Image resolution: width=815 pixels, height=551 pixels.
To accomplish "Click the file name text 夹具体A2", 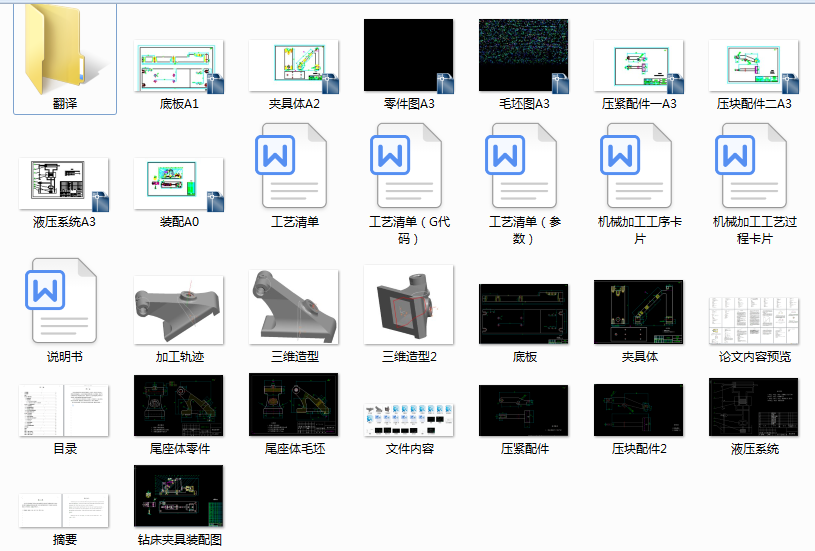I will (x=294, y=103).
